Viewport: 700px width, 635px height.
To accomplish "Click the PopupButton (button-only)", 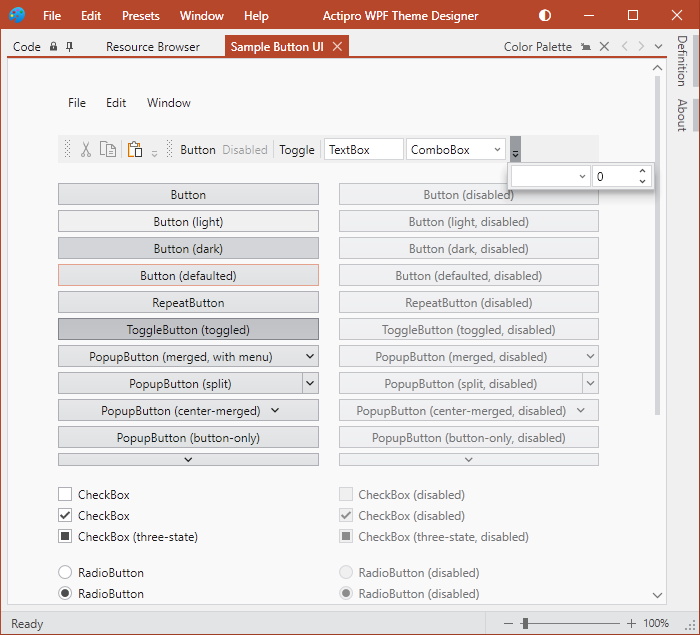I will click(188, 437).
